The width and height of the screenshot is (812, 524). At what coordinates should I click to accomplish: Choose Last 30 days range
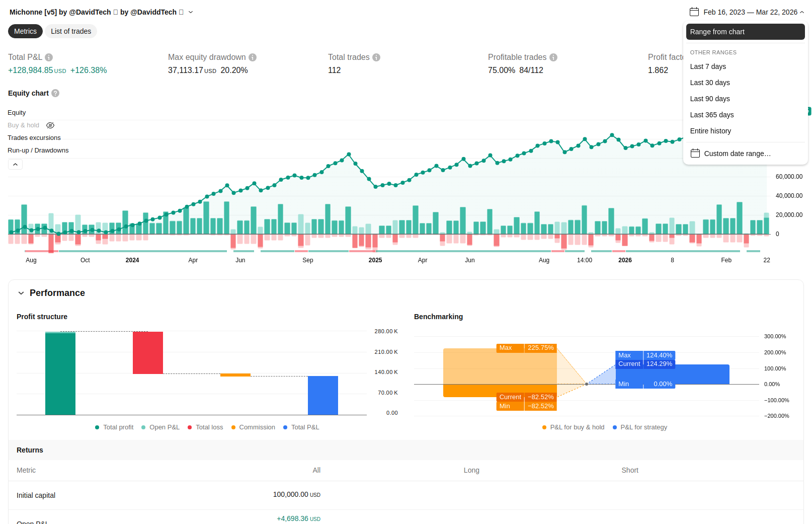(x=710, y=83)
